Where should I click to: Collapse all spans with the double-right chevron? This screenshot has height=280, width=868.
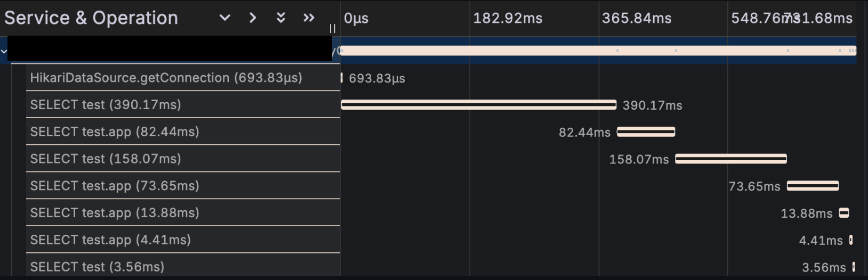click(309, 18)
